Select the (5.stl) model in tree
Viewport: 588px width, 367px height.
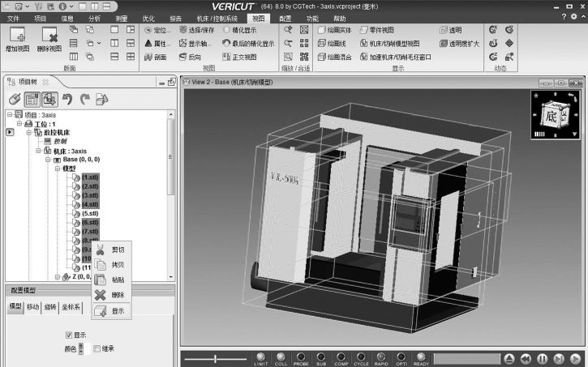click(88, 213)
